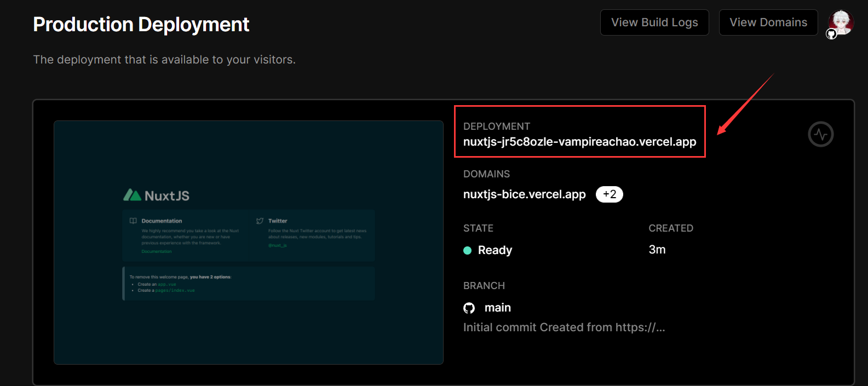868x386 pixels.
Task: Click the GitHub icon beside main branch
Action: pyautogui.click(x=469, y=308)
